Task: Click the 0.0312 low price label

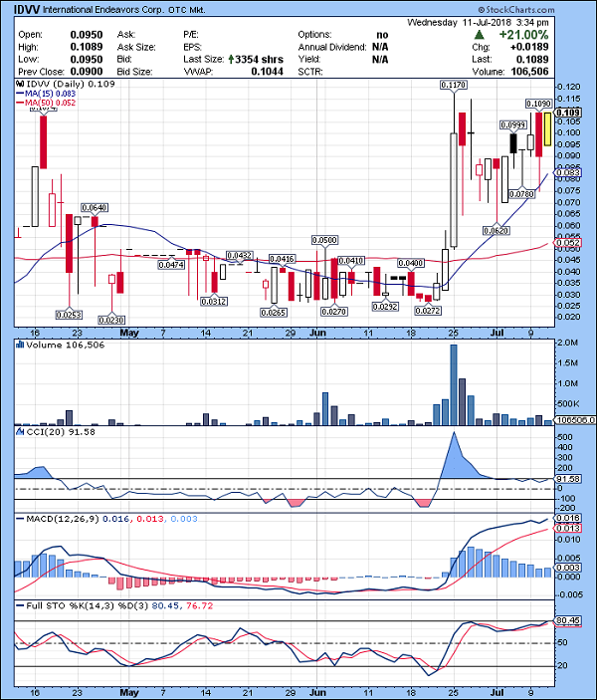Action: pyautogui.click(x=214, y=302)
